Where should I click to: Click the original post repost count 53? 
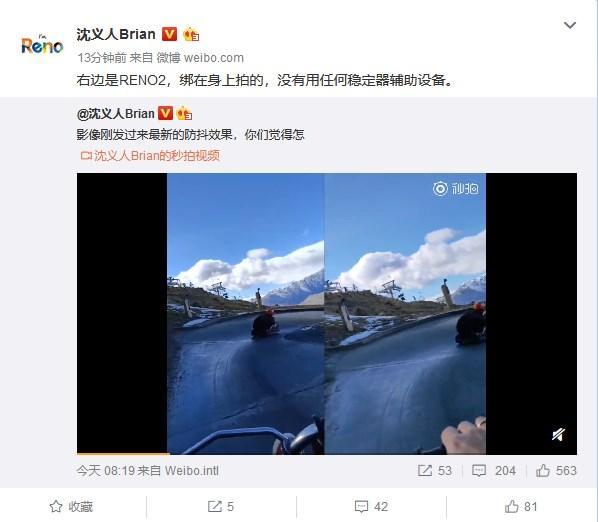pyautogui.click(x=435, y=471)
